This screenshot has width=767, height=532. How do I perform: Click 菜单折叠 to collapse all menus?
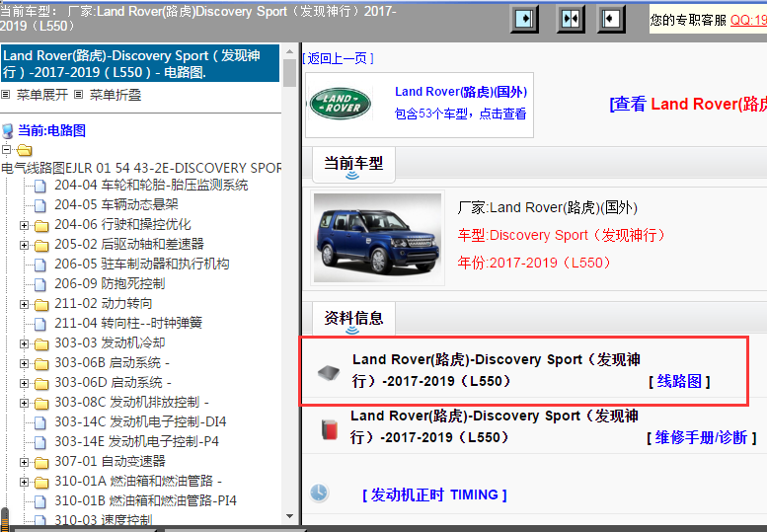tap(115, 95)
